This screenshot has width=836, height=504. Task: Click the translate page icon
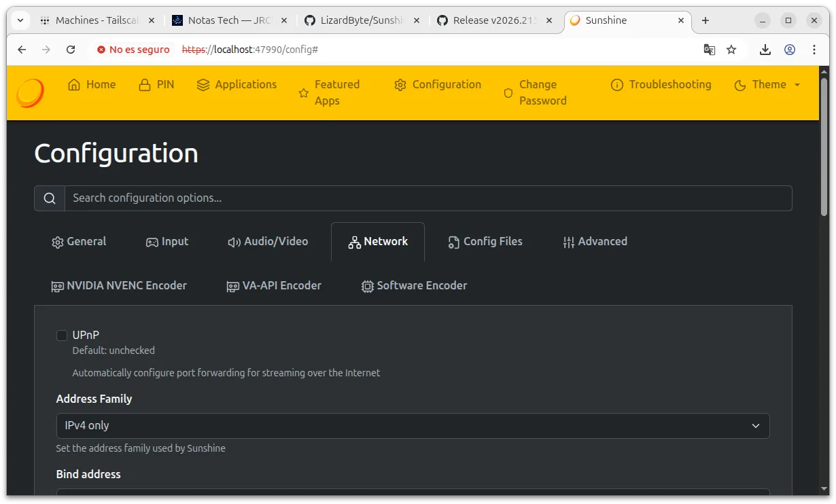(709, 50)
